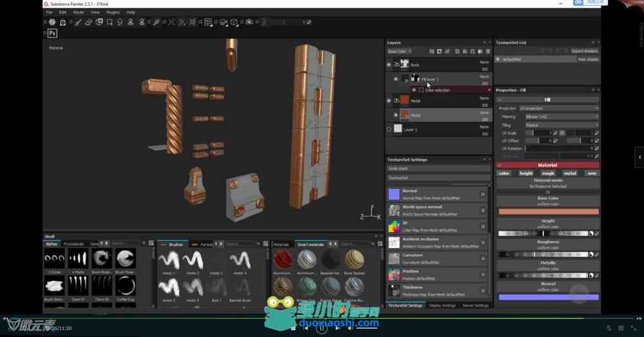Click the grid view icon in Brushes shelf
The height and width of the screenshot is (337, 644).
coord(266,244)
